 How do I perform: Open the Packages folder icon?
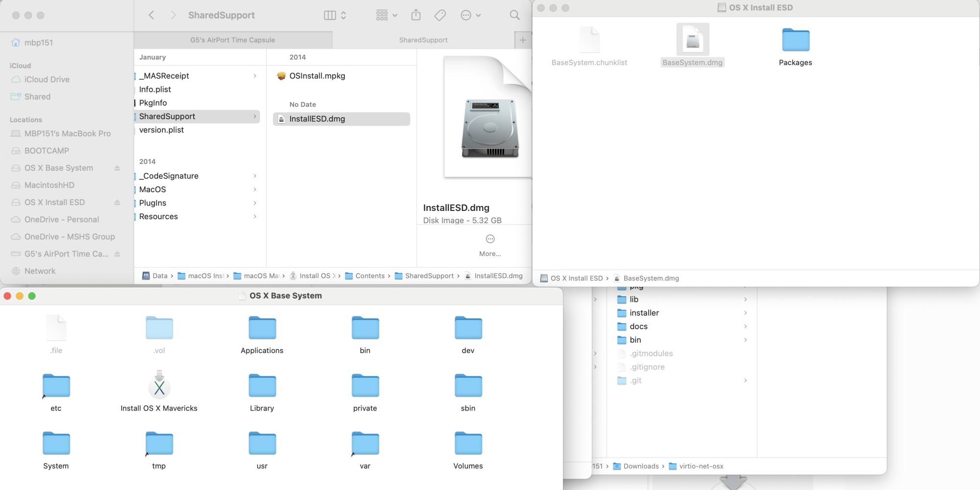(x=796, y=40)
